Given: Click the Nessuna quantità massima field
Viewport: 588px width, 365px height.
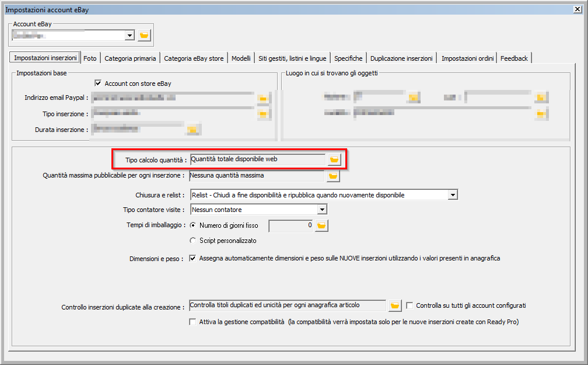Looking at the screenshot, I should tap(257, 176).
